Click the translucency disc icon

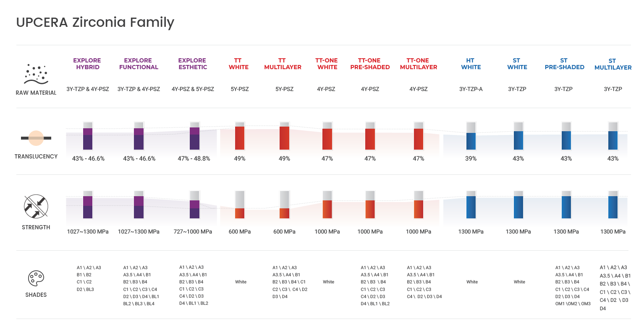pos(36,138)
